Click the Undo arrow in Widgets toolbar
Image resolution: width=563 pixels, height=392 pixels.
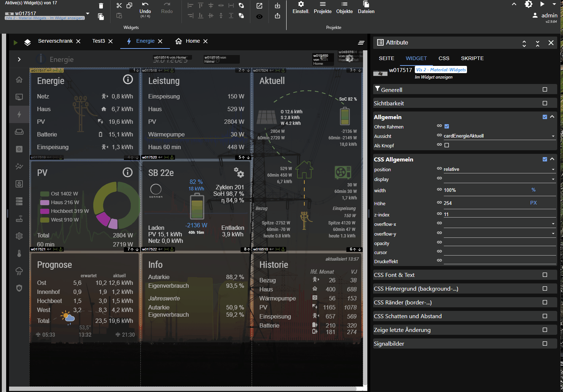pyautogui.click(x=145, y=5)
